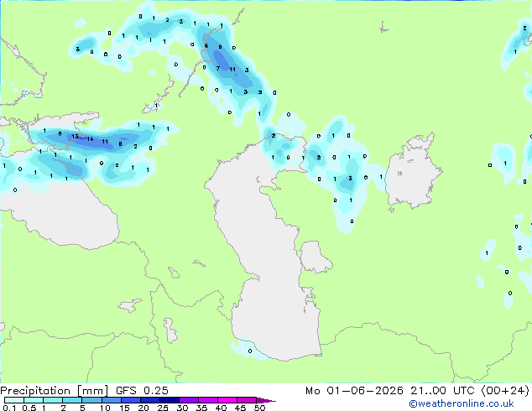Click the '21..00 UTC' time text

[x=442, y=391]
